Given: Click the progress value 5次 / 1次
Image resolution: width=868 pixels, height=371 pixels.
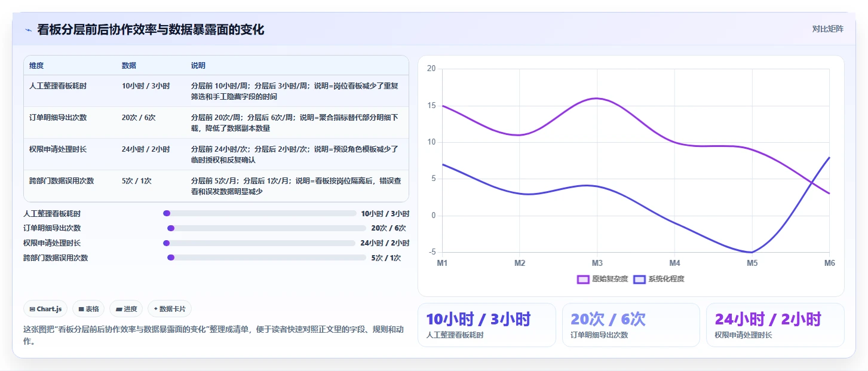Looking at the screenshot, I should pyautogui.click(x=386, y=258).
